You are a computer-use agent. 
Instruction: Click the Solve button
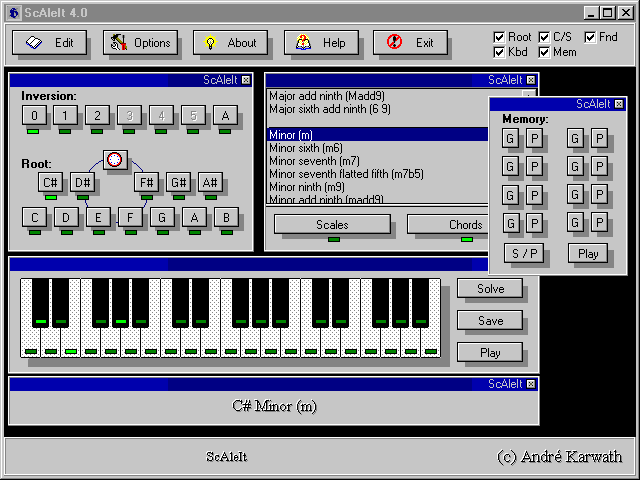[x=490, y=289]
